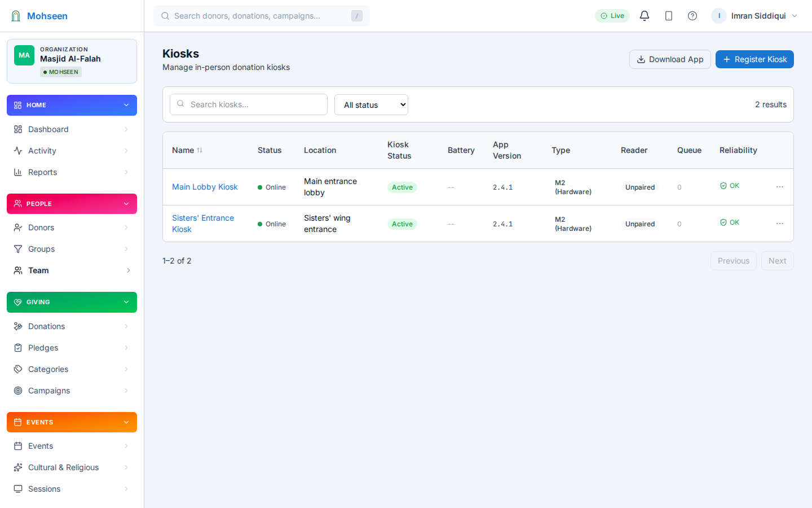This screenshot has height=508, width=812.
Task: Sort by Name column arrows icon
Action: click(200, 150)
